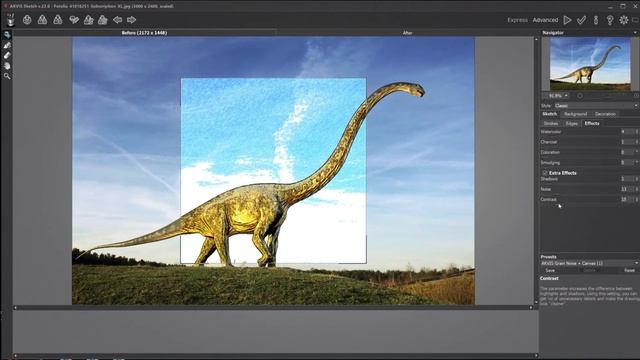Click the horizontal scrollbar below the image
The width and height of the screenshot is (640, 360).
(273, 308)
